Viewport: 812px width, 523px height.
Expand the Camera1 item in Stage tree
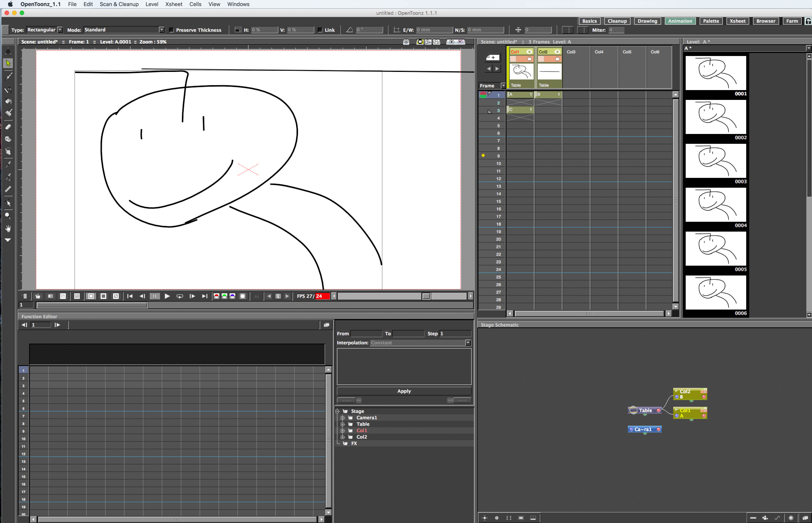click(x=343, y=417)
